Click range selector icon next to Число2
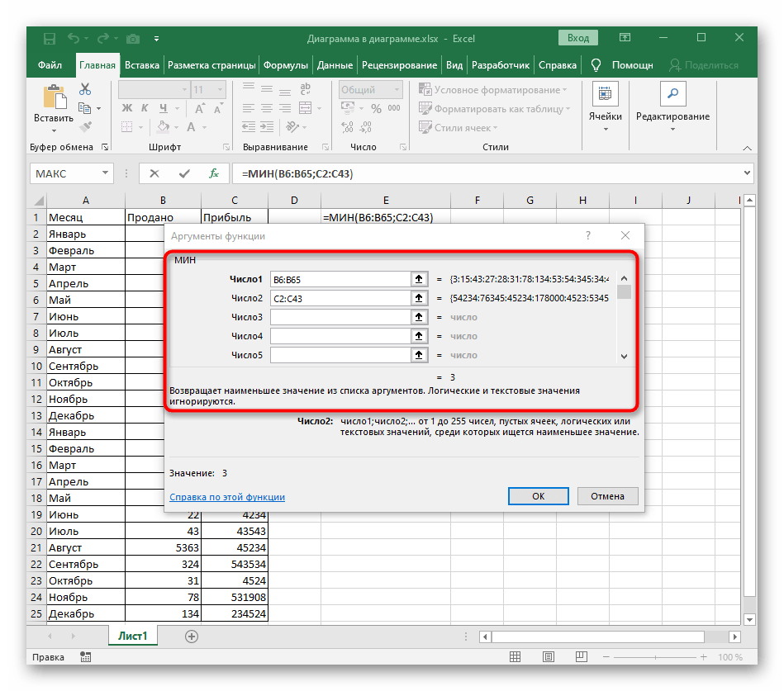This screenshot has width=784, height=691. [x=420, y=298]
